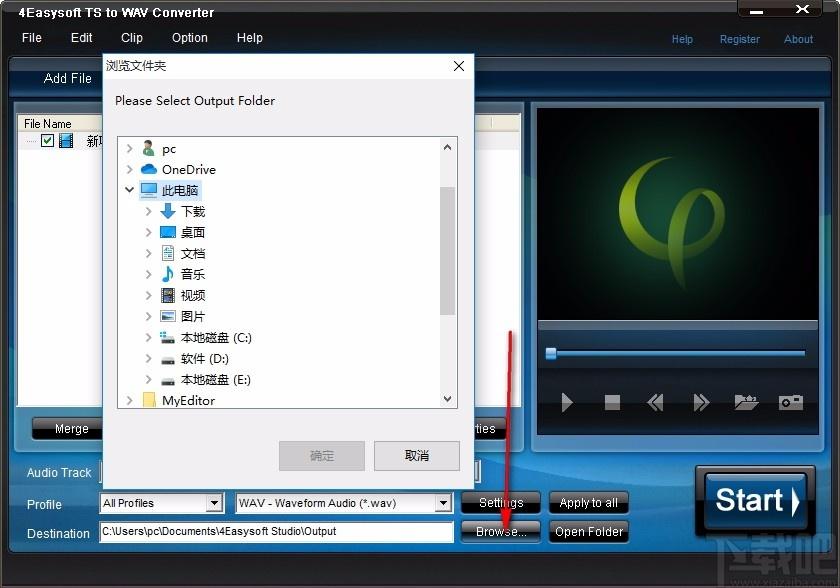Viewport: 840px width, 588px height.
Task: Click the pc user icon
Action: coord(148,148)
